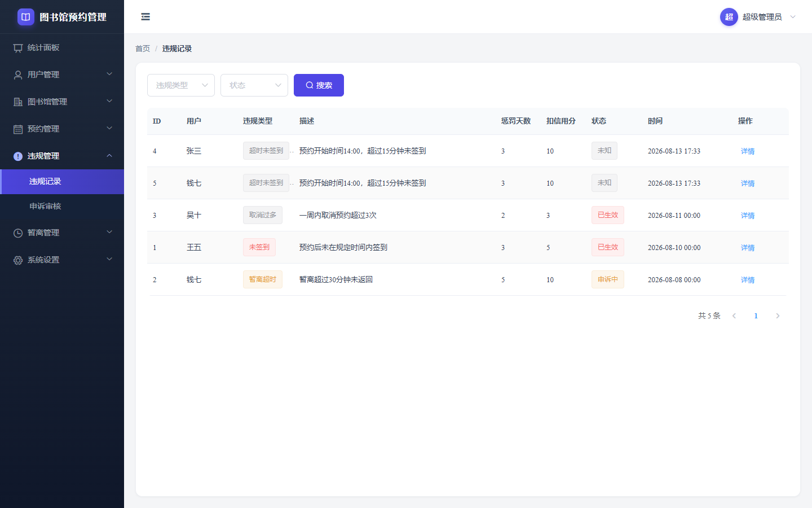
Task: Select page 1 in pagination
Action: pos(756,316)
